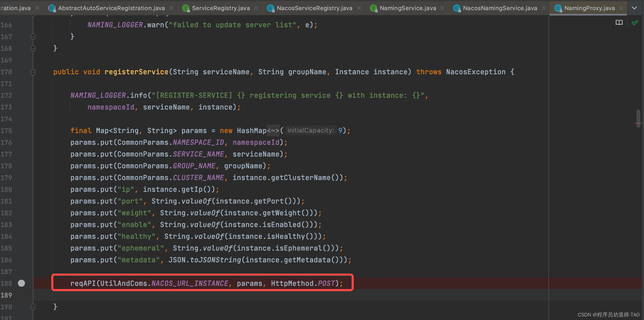Switch to NacosServiceRegistry.java tab
Screen dimensions: 644x320
pyautogui.click(x=314, y=8)
